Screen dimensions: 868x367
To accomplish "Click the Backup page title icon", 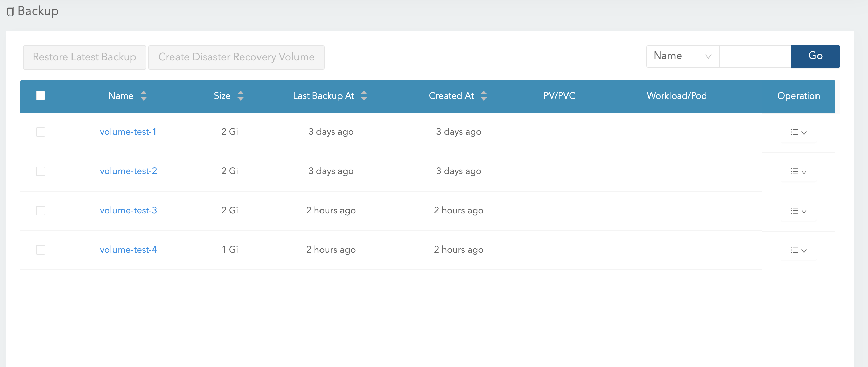I will (11, 12).
